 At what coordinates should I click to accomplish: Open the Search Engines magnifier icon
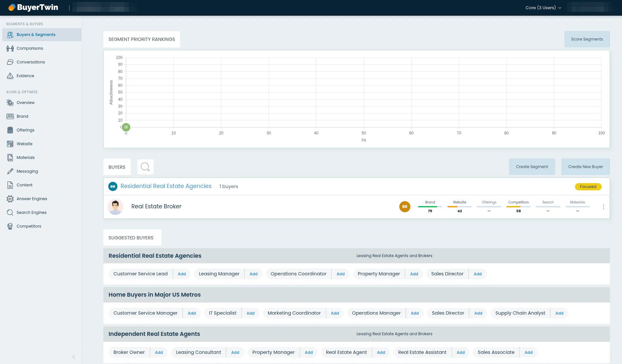tap(10, 213)
